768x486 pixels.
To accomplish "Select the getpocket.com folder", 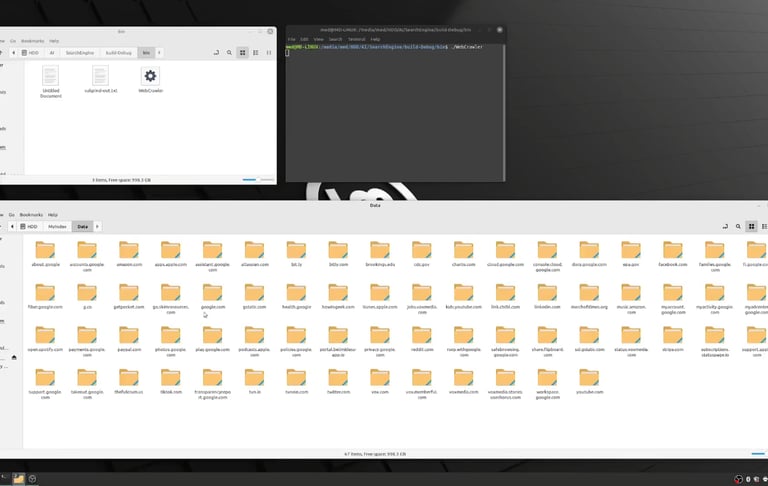I will click(x=129, y=296).
